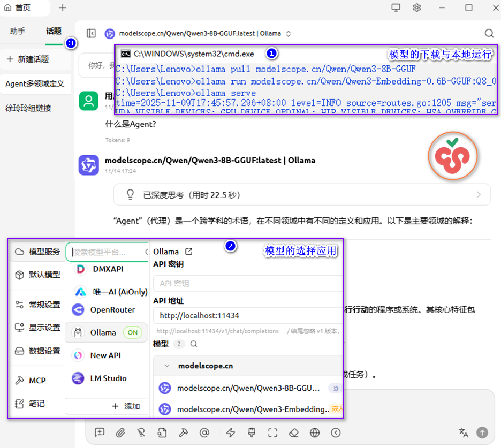Click gear badge on Qwen3-8B-GGUF row
The width and height of the screenshot is (501, 448).
tap(336, 389)
